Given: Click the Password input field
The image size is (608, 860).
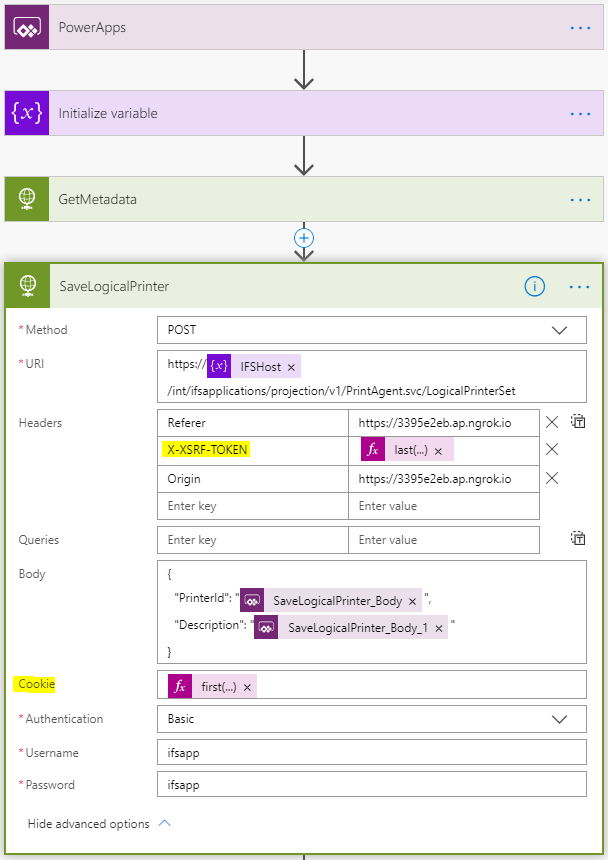Looking at the screenshot, I should [371, 785].
